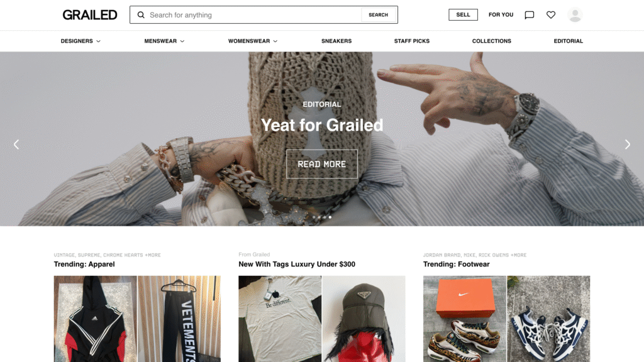Click the GRAILED logo

90,15
